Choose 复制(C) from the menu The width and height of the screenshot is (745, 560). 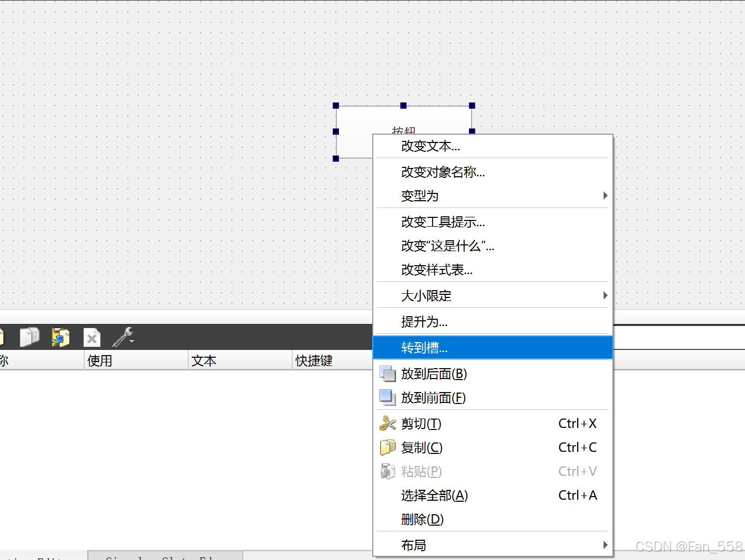[x=493, y=448]
